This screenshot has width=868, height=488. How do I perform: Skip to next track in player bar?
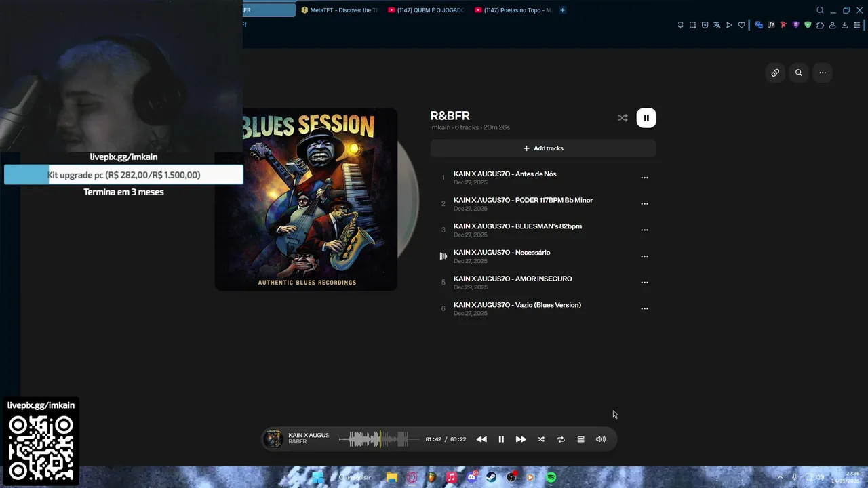pyautogui.click(x=521, y=439)
